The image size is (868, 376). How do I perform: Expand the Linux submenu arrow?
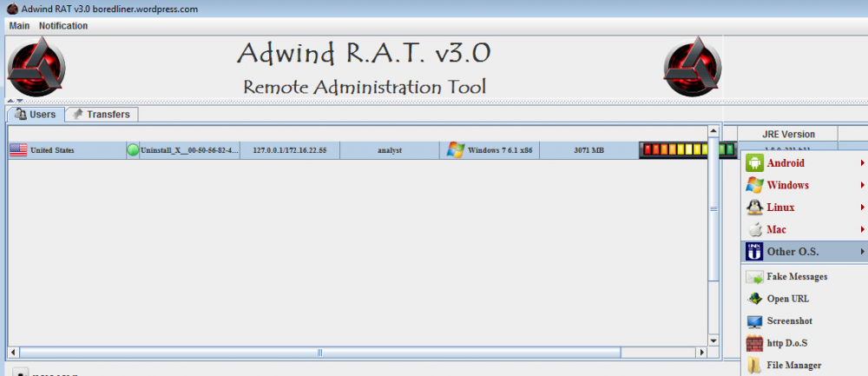[863, 208]
